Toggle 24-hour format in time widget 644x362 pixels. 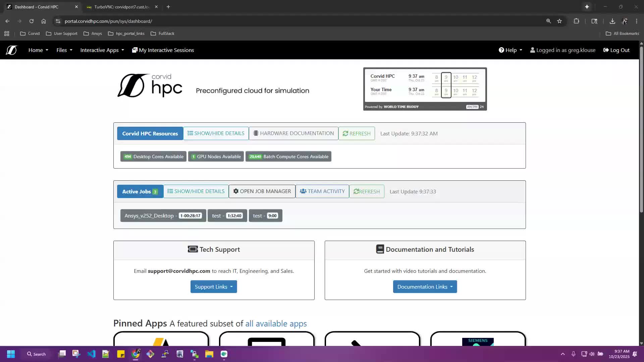(x=482, y=107)
